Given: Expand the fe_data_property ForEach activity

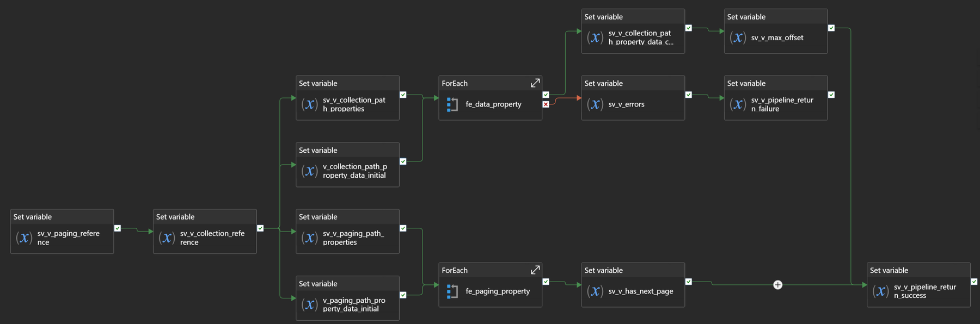Looking at the screenshot, I should pyautogui.click(x=535, y=83).
